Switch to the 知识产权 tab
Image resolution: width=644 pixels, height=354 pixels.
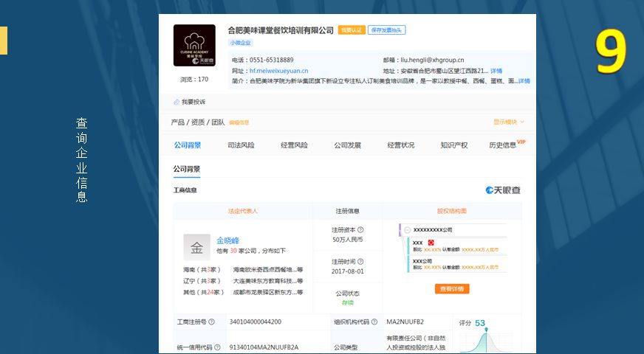pos(454,145)
